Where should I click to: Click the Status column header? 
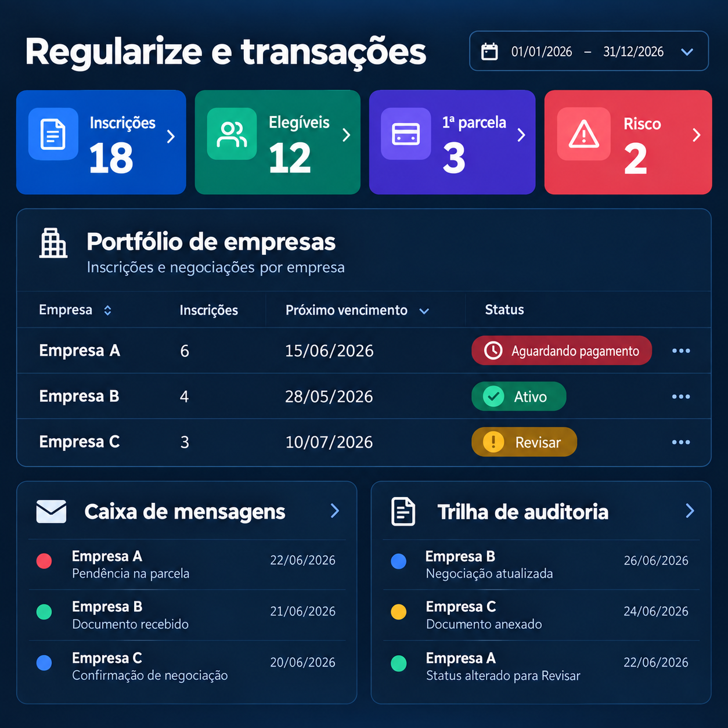(x=504, y=310)
